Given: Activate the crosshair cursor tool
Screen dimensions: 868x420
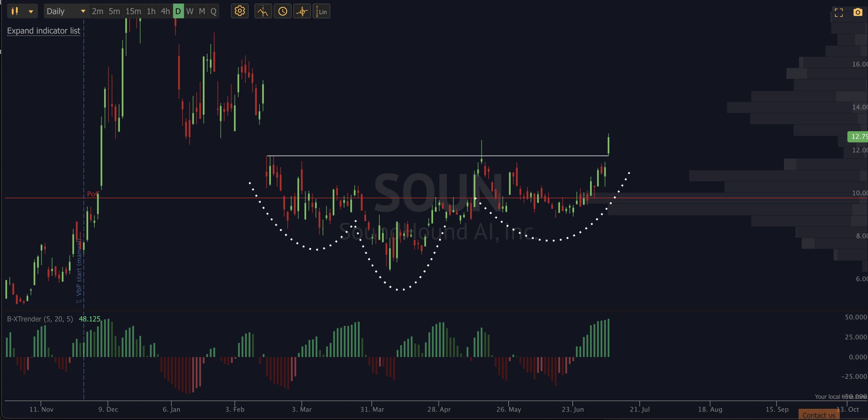Looking at the screenshot, I should [302, 11].
